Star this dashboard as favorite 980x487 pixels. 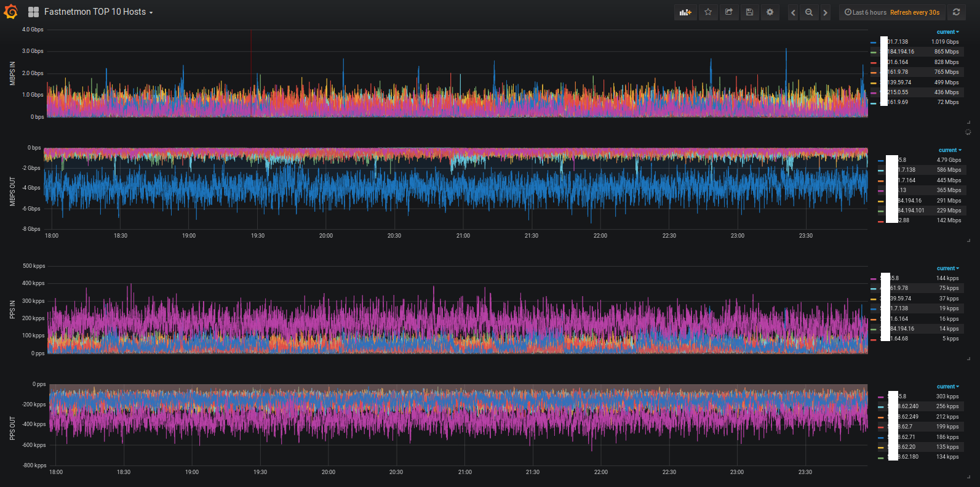pos(708,12)
